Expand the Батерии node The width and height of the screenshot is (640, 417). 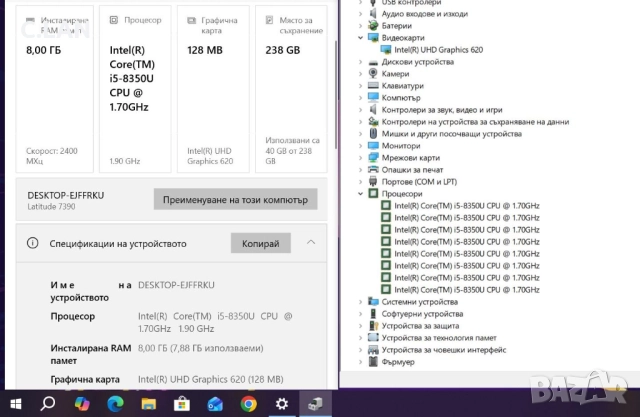coord(360,26)
